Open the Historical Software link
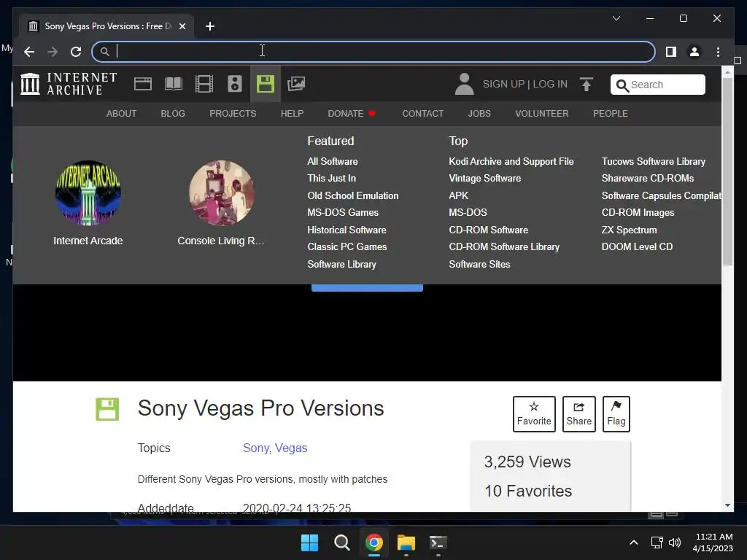747x560 pixels. 347,230
